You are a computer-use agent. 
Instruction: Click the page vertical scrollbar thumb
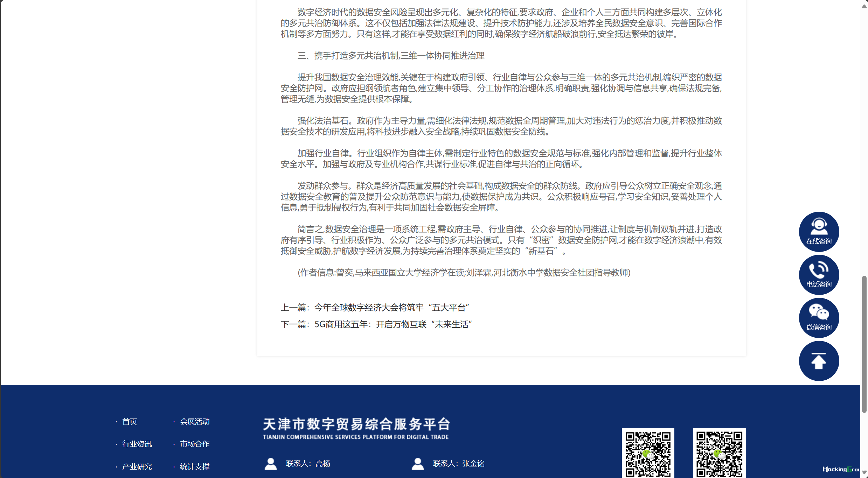[x=864, y=344]
